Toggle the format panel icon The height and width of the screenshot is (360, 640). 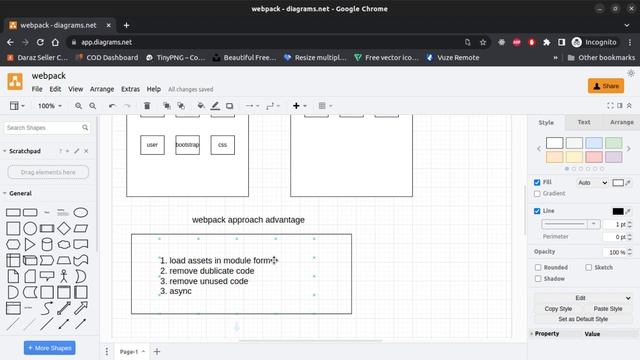tap(620, 106)
